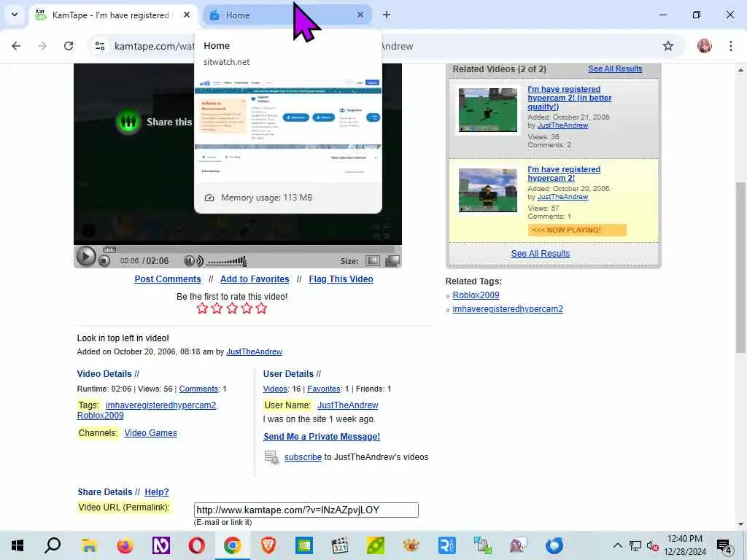The image size is (747, 560).
Task: Show hidden system tray icons
Action: 617,545
